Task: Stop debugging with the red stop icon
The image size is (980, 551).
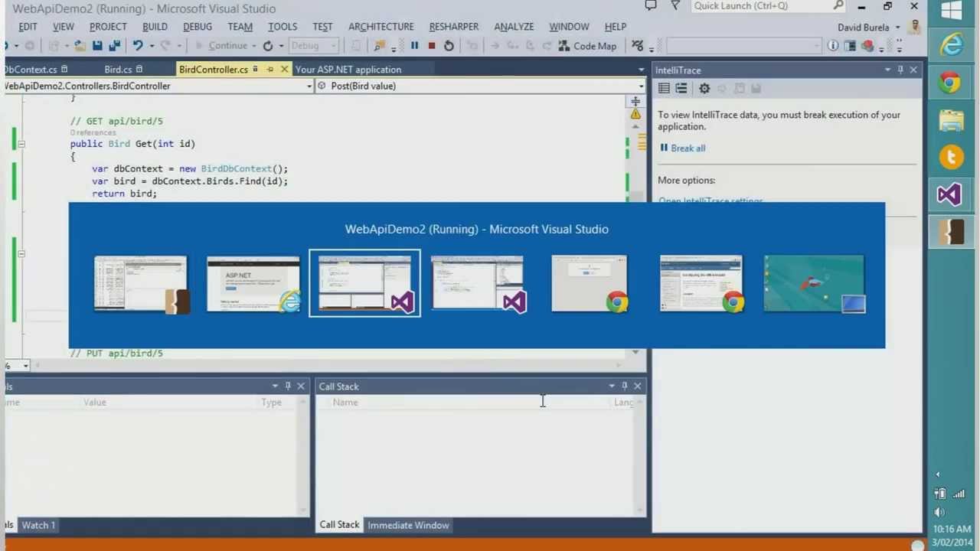Action: (x=432, y=46)
